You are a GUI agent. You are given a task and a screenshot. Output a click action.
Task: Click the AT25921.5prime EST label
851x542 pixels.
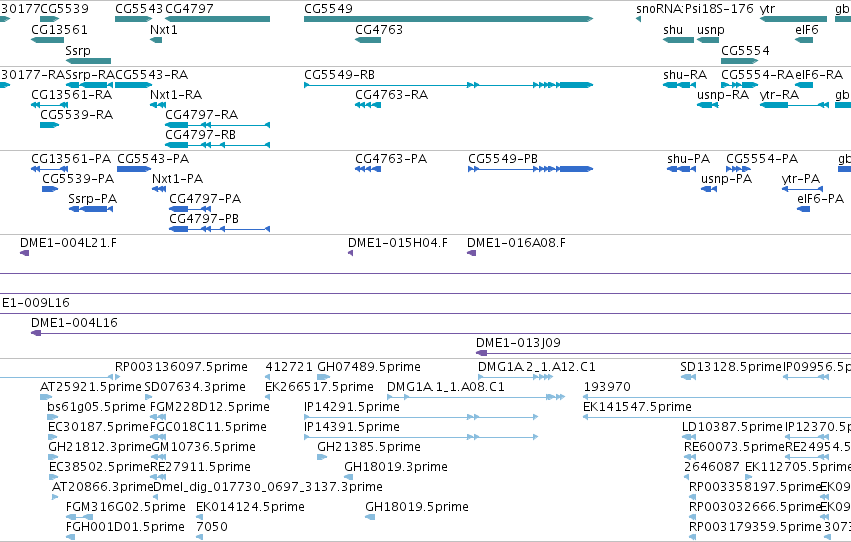91,387
